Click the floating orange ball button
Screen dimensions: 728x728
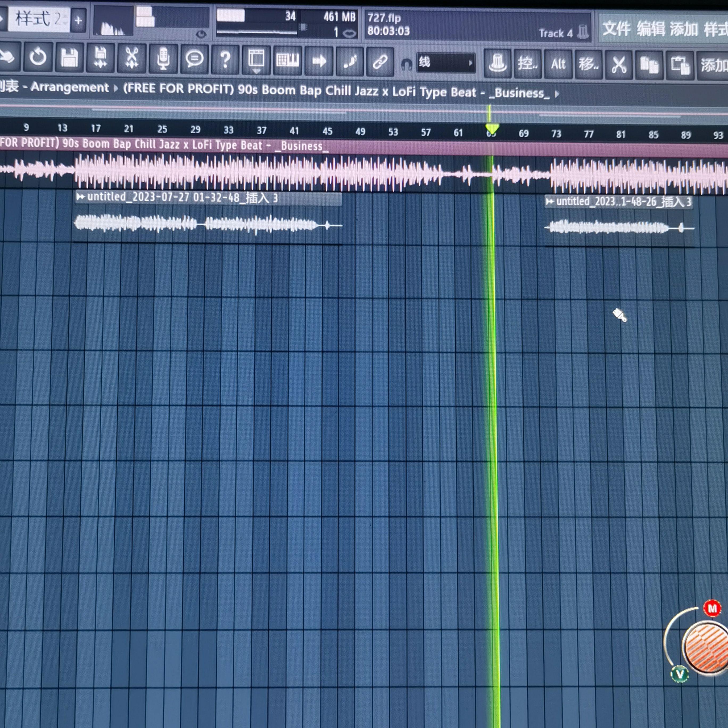[705, 647]
